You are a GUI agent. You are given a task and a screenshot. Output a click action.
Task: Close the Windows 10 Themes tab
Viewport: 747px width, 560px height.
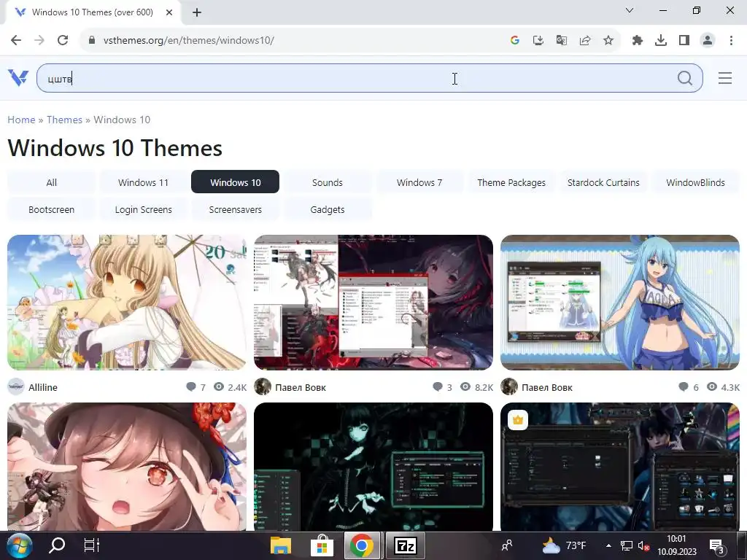tap(169, 12)
